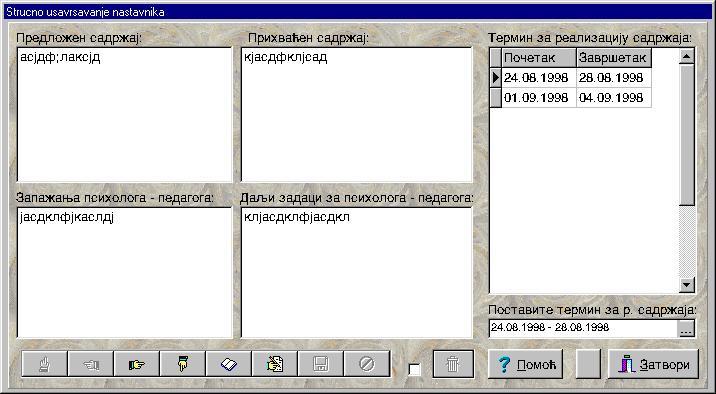Click into the Запажања психолога - педагога text box
Screen dimensions: 716x394
[x=125, y=273]
